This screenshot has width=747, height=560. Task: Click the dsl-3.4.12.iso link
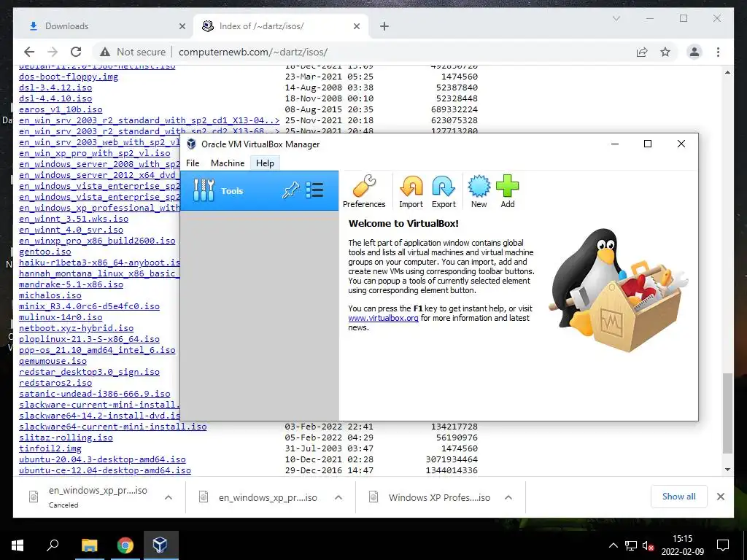(55, 87)
